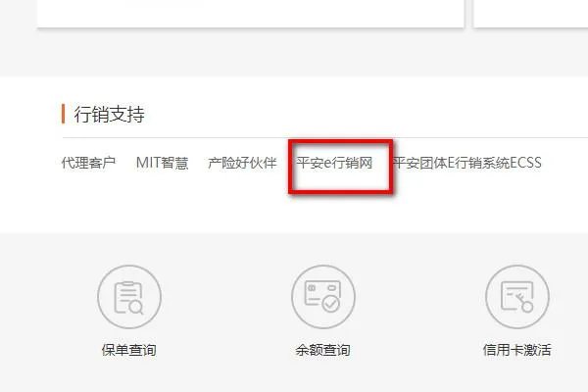Viewport: 588px width, 392px height.
Task: Click the divider line under 行销支持 heading
Action: point(325,137)
